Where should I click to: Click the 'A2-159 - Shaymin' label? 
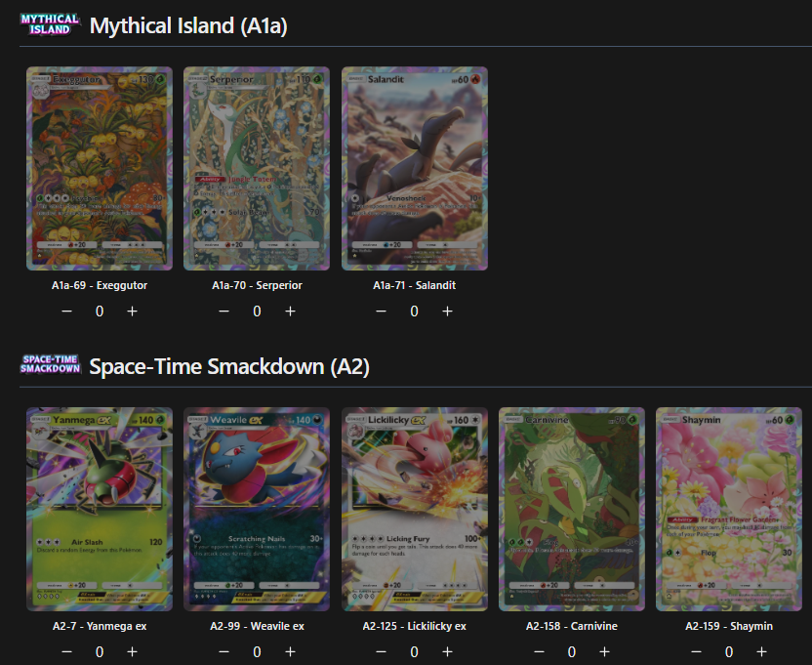(729, 626)
